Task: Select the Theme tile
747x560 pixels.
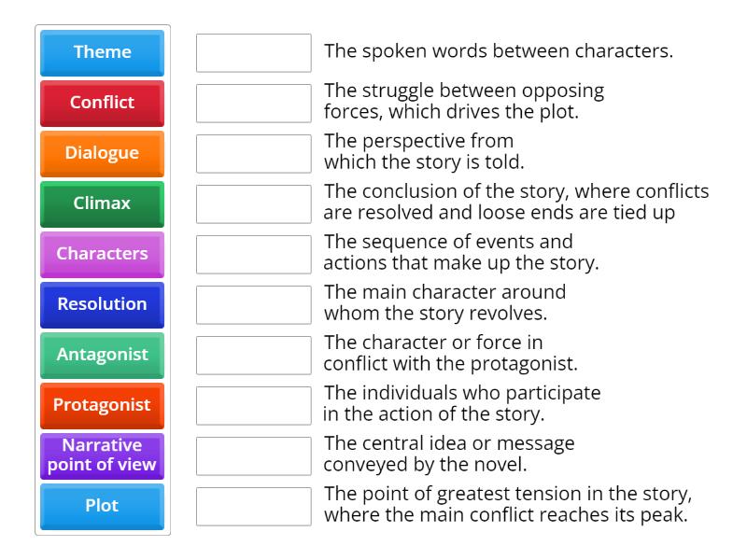Action: tap(101, 53)
